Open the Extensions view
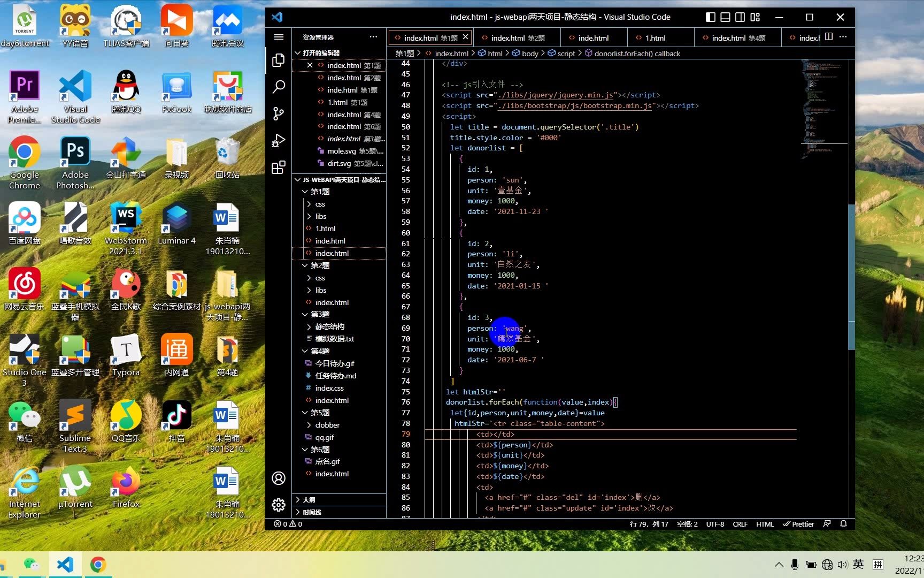The image size is (924, 578). (279, 168)
